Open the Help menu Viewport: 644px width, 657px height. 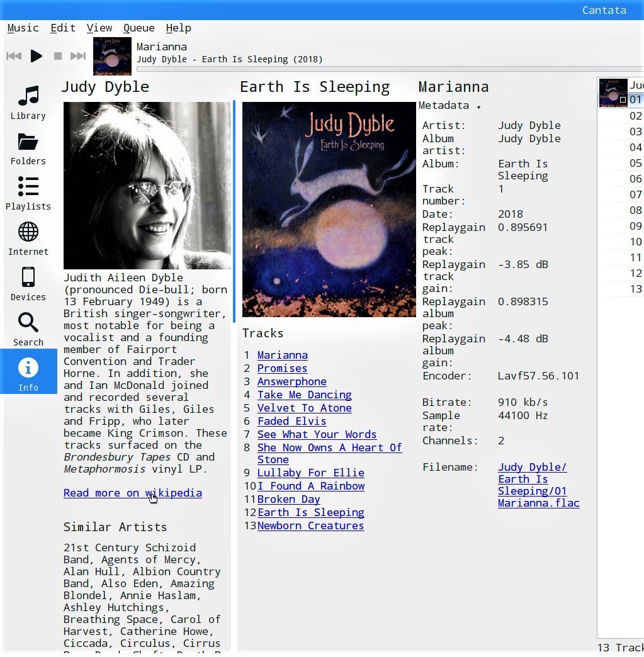pos(178,28)
